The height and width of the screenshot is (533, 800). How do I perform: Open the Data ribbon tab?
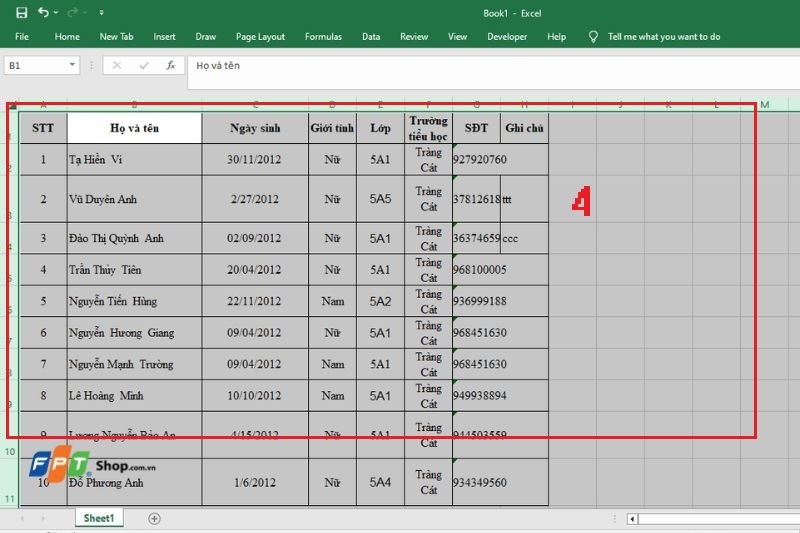371,37
